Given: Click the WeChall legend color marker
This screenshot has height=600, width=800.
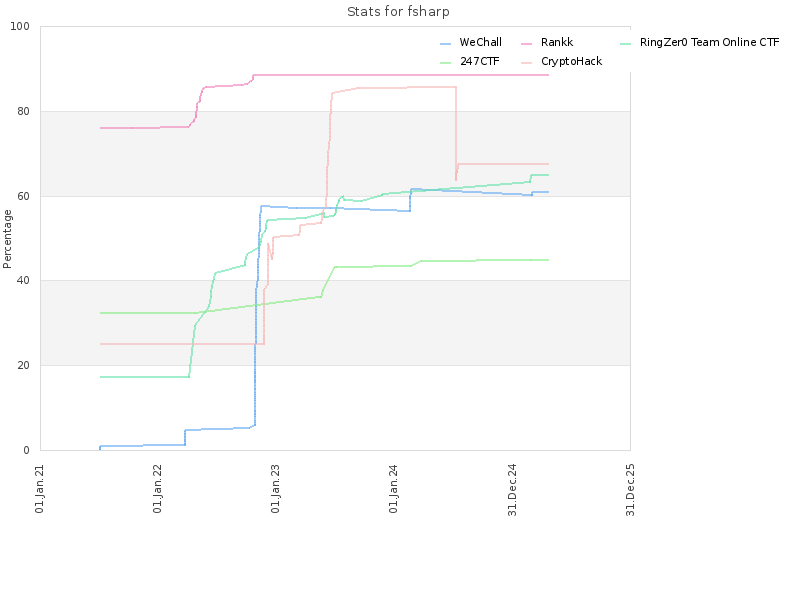Looking at the screenshot, I should coord(445,44).
